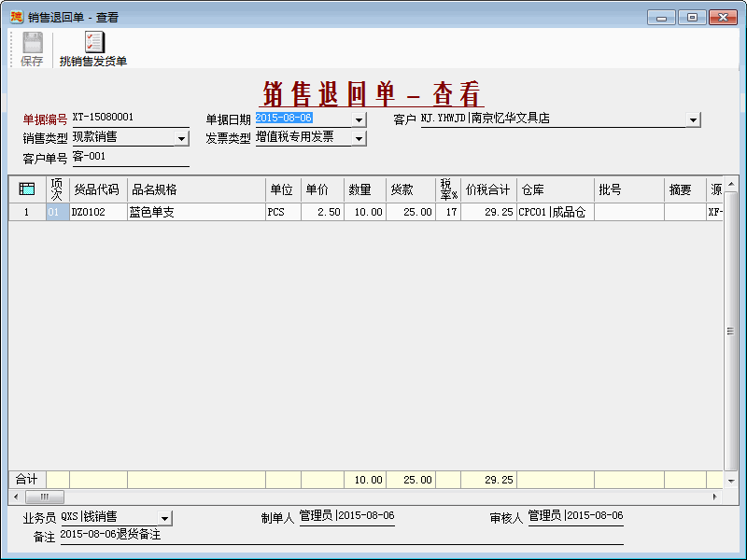The image size is (747, 560).
Task: Click the 客户 field 南京忆华文具店
Action: pos(553,119)
